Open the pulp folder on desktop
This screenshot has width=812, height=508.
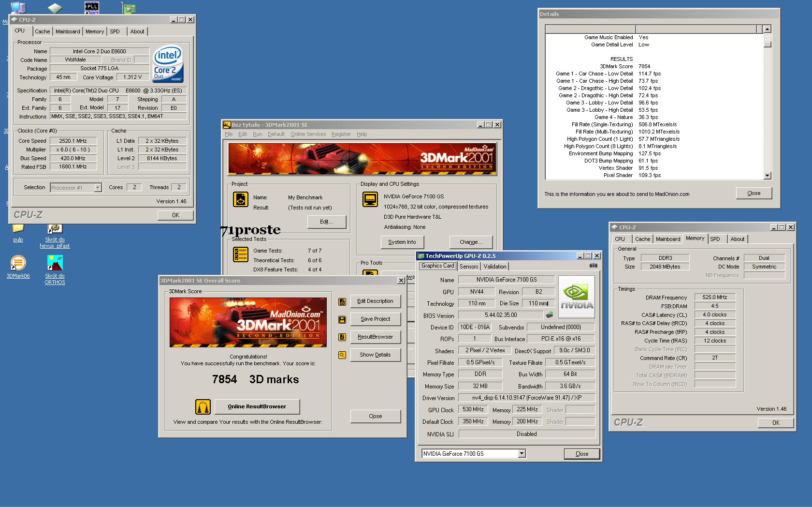[18, 228]
